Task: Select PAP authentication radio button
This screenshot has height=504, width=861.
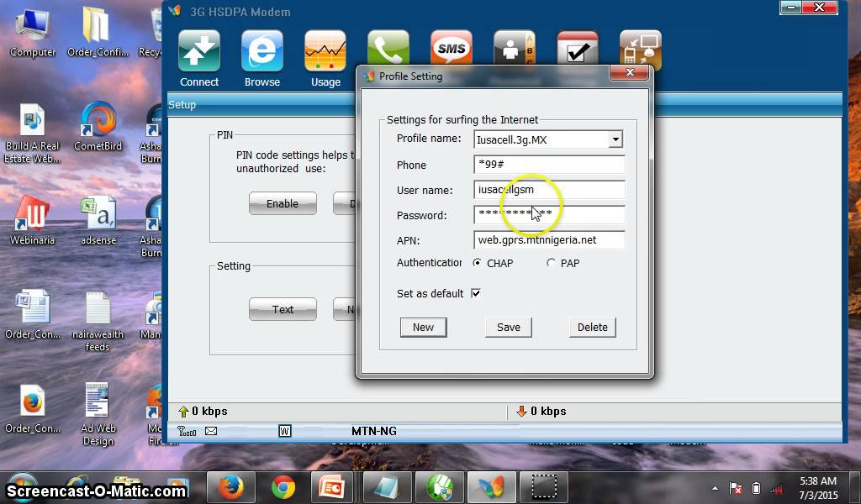Action: [550, 263]
